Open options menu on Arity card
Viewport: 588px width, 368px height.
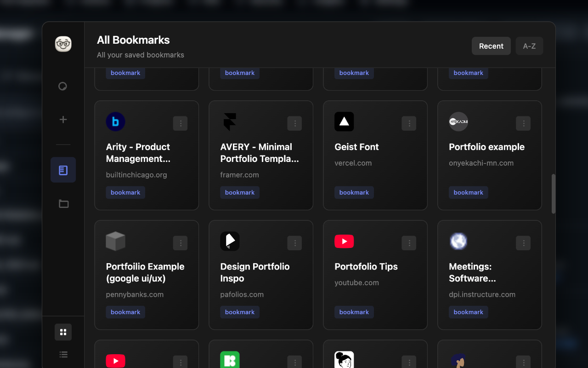tap(181, 123)
